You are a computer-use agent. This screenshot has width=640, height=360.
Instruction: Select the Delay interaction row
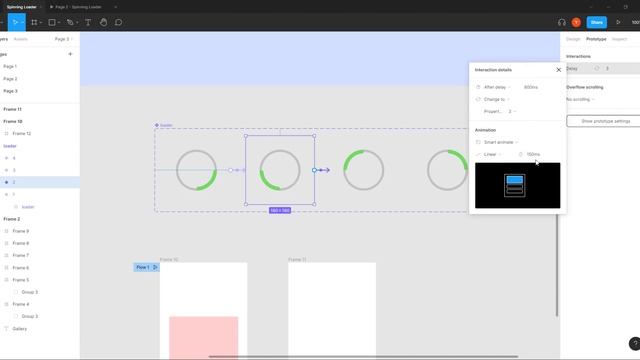pos(603,69)
